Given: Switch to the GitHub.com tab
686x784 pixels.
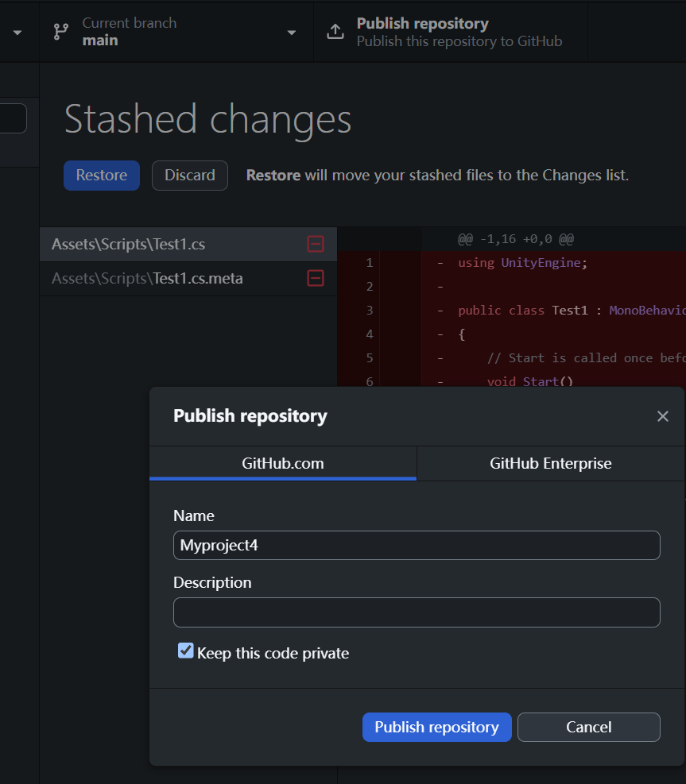Looking at the screenshot, I should tap(282, 464).
